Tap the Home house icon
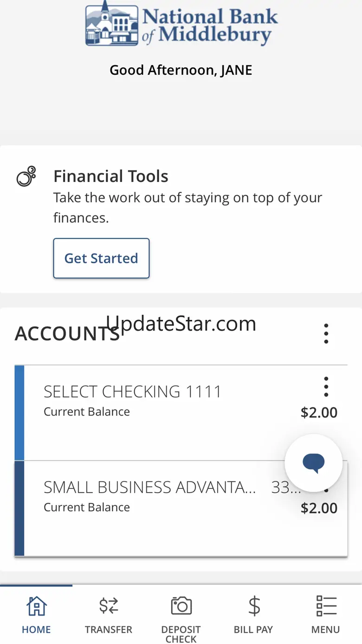 pyautogui.click(x=36, y=606)
